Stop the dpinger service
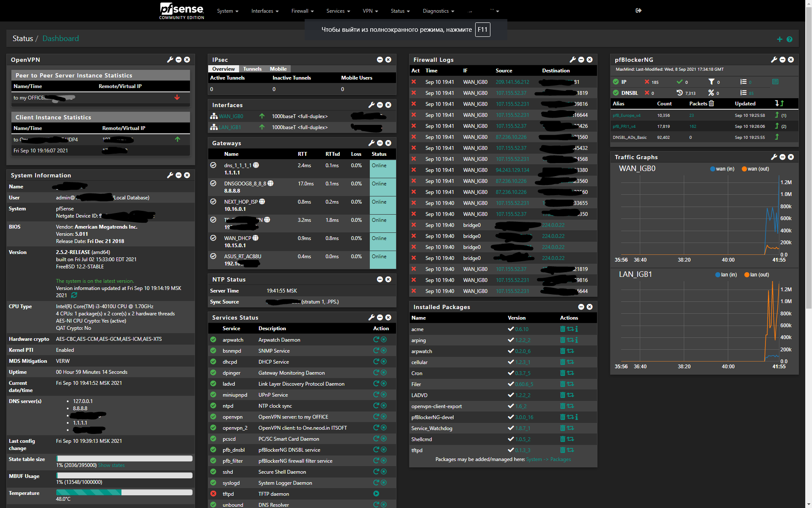This screenshot has width=812, height=508. point(384,373)
